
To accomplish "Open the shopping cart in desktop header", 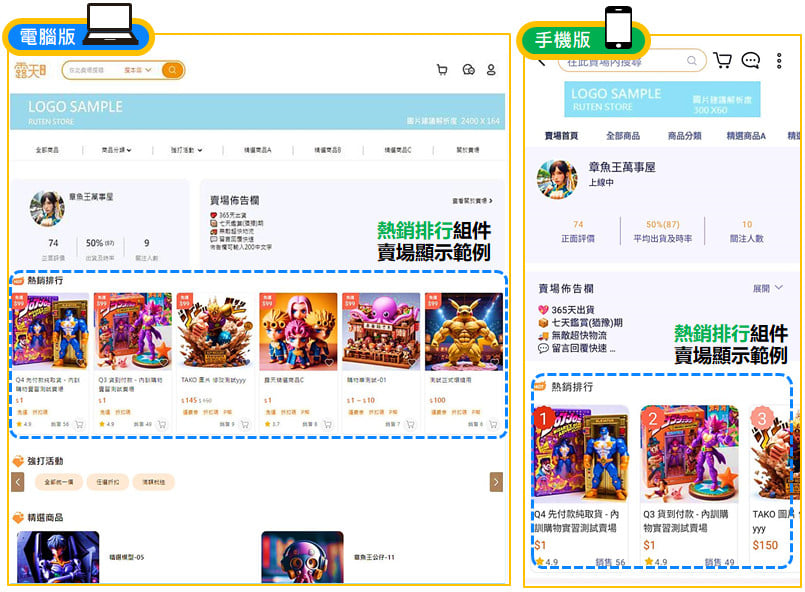I will 442,70.
